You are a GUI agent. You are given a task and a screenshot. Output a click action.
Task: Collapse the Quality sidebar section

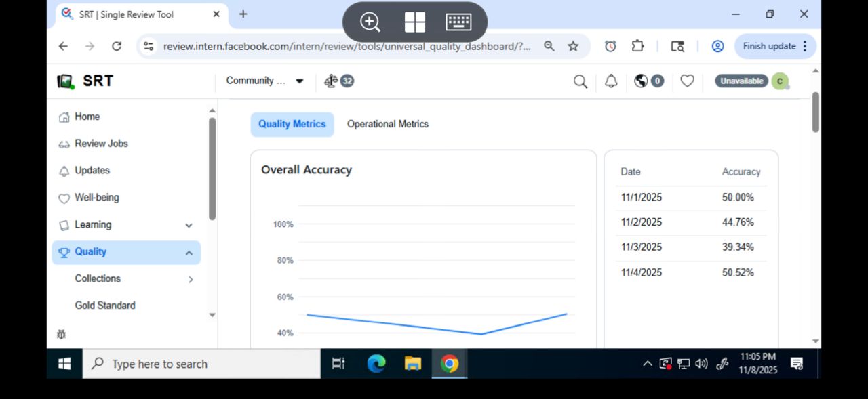click(x=189, y=253)
